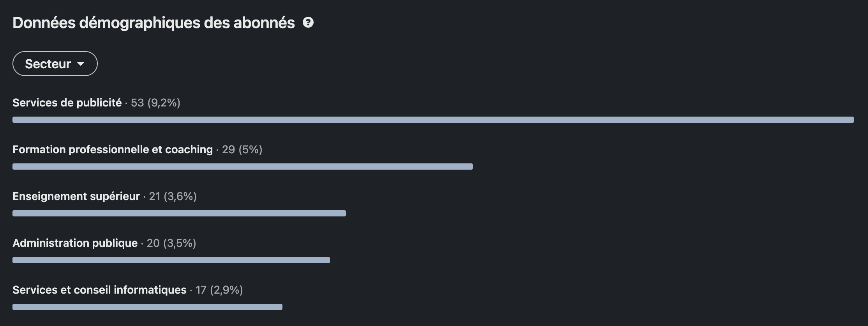Click the Services de publicité progress bar
This screenshot has height=326, width=868.
pos(433,120)
